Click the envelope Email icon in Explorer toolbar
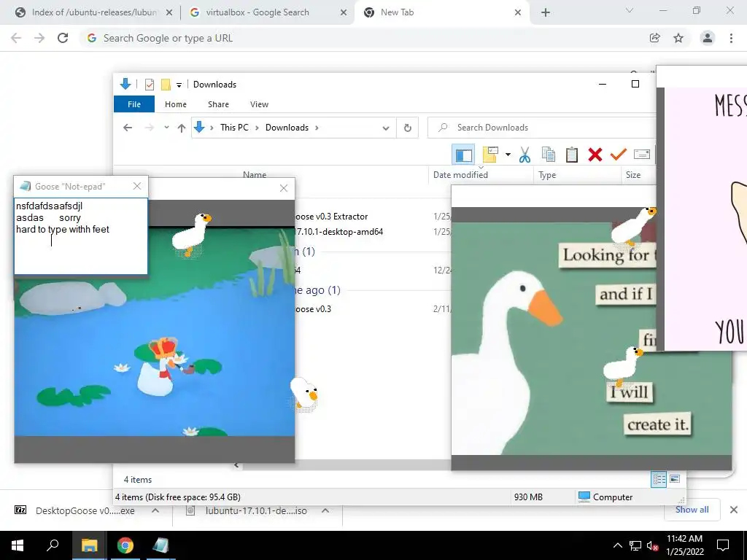Viewport: 747px width, 560px height. pos(642,155)
